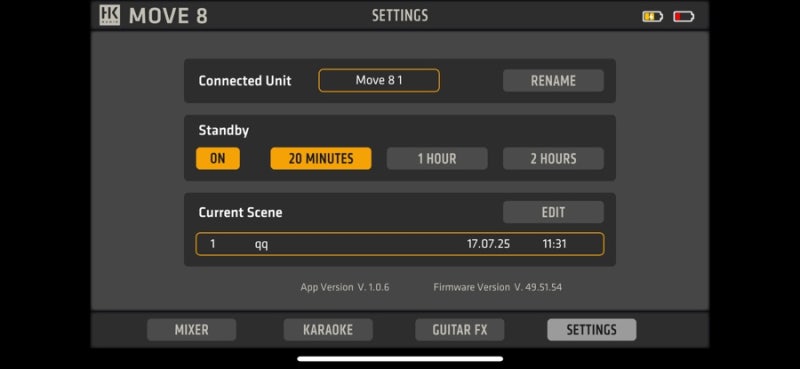Click the Firmware Version V. 49.51.54 label
This screenshot has width=800, height=369.
[497, 287]
